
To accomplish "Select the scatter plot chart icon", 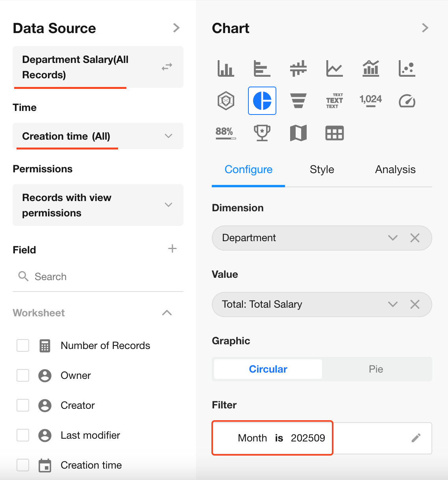I will click(407, 68).
